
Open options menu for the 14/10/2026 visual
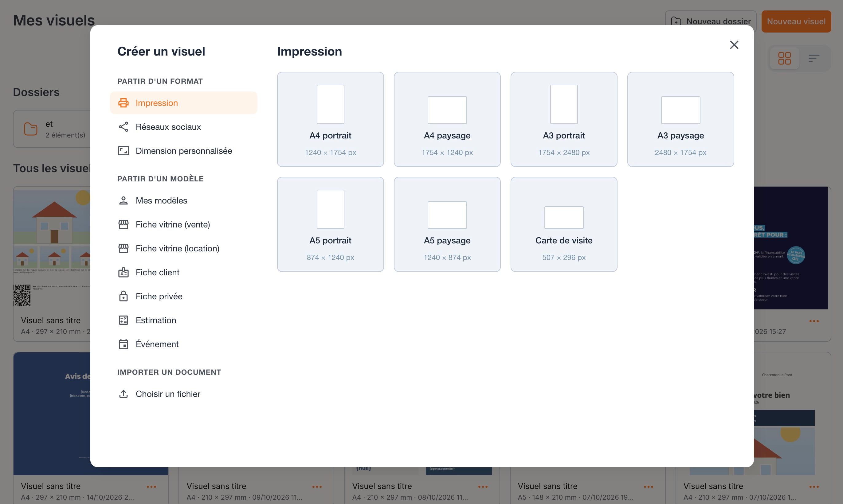pos(151,487)
